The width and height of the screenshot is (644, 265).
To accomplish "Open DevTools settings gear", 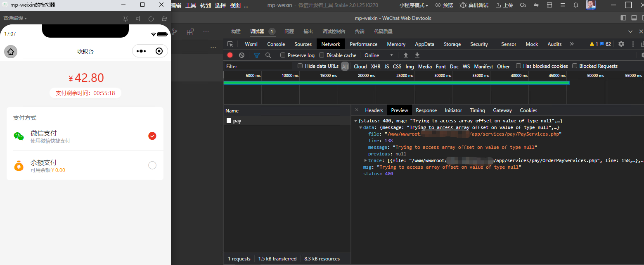I will click(621, 44).
